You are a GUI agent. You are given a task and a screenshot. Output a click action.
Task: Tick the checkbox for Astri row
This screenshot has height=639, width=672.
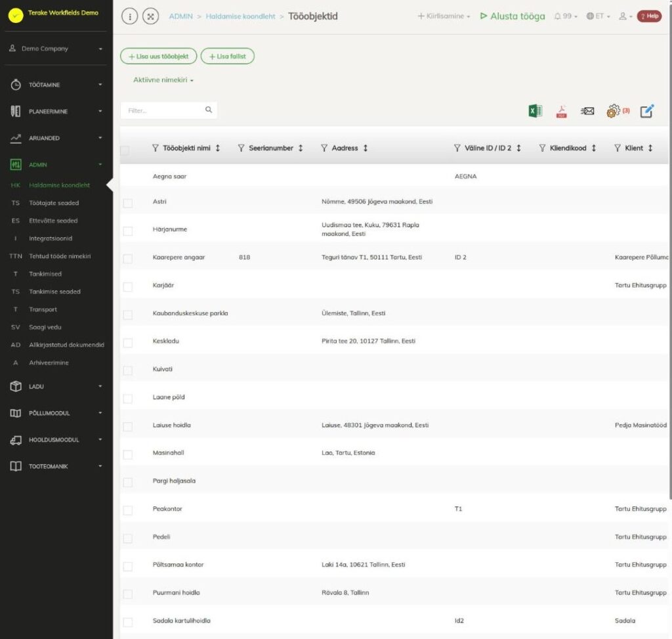point(128,203)
